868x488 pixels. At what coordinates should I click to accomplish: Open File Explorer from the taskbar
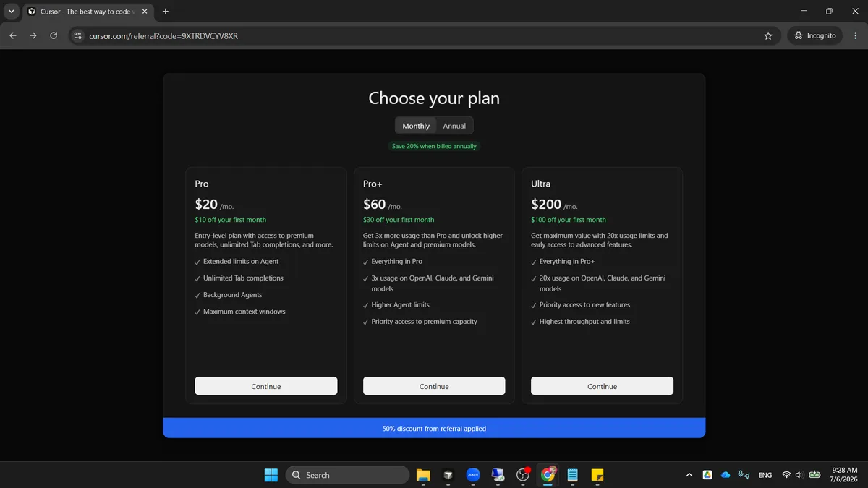[423, 475]
